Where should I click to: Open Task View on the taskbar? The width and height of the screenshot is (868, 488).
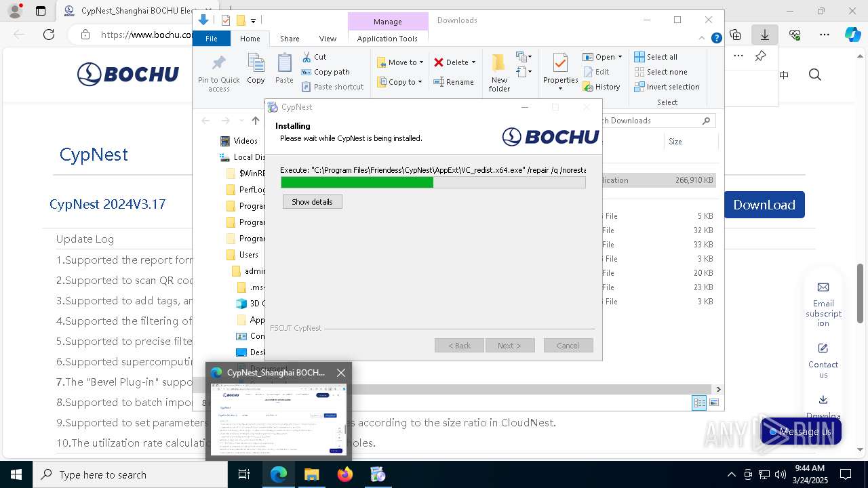pyautogui.click(x=244, y=474)
